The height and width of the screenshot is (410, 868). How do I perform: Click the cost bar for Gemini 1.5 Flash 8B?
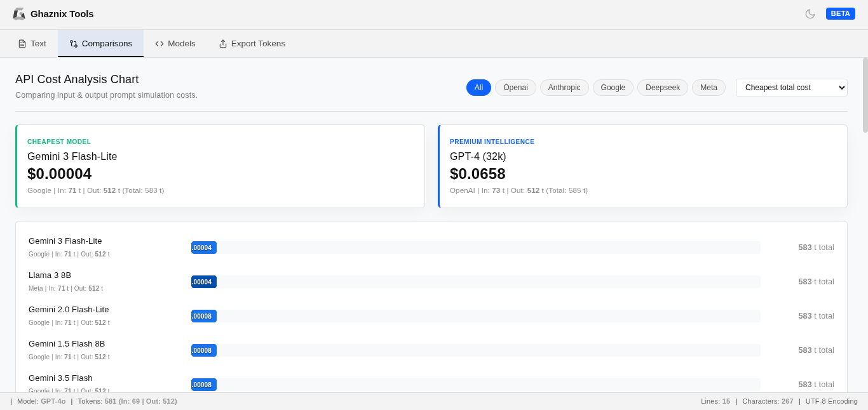tap(204, 350)
